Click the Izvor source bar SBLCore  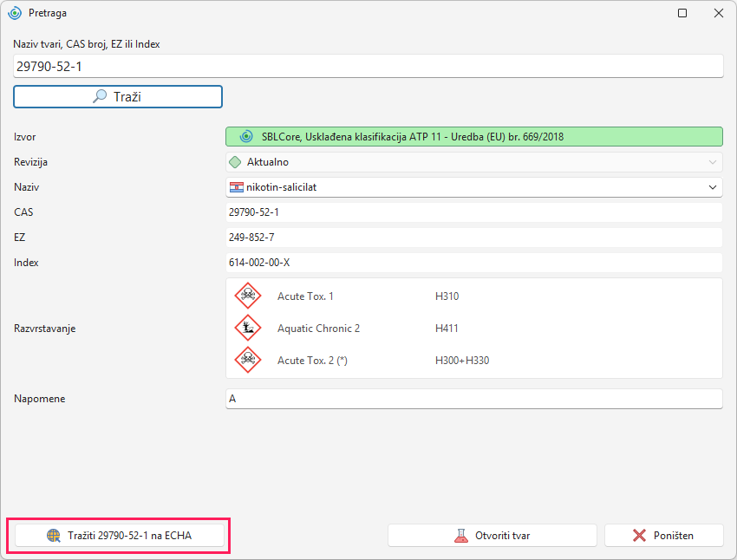pos(474,137)
